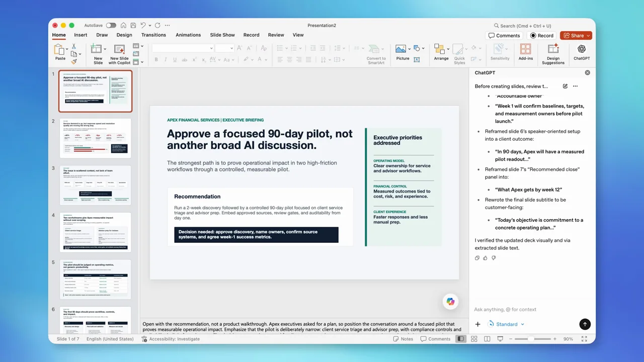This screenshot has height=362, width=644.
Task: Expand the Paste options arrow
Action: pyautogui.click(x=67, y=49)
